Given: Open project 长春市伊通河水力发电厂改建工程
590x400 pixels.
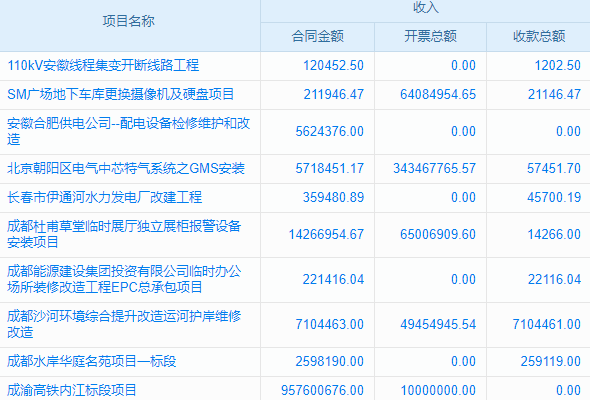Looking at the screenshot, I should point(105,197).
